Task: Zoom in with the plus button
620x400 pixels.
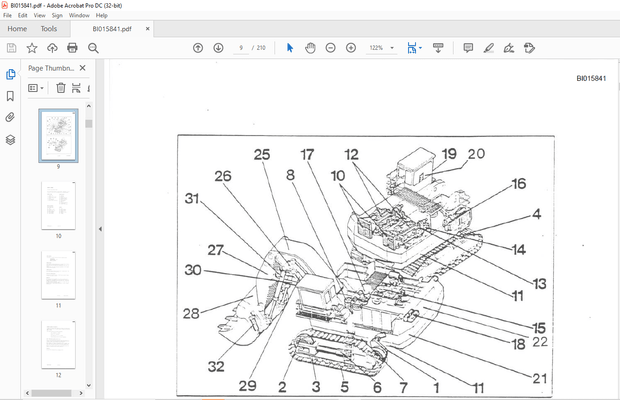Action: (x=351, y=48)
